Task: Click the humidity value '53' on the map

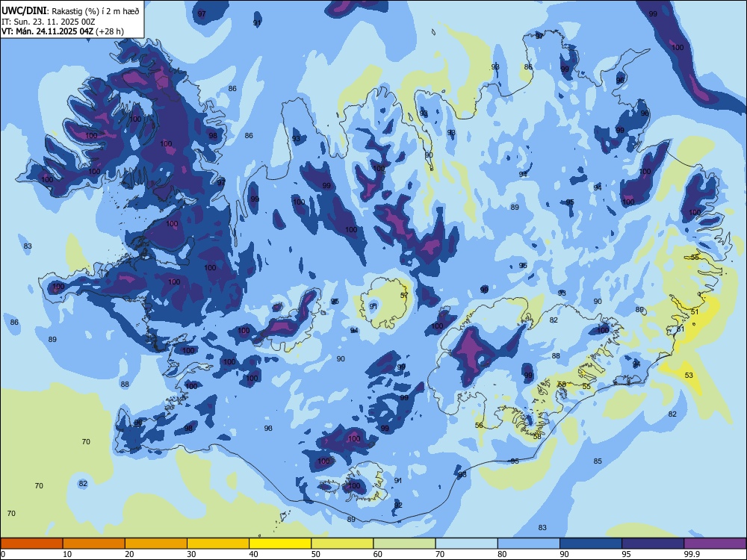Action: point(689,376)
